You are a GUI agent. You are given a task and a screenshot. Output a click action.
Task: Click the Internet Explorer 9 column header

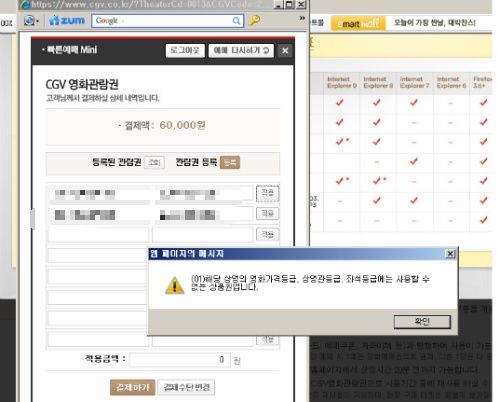pos(342,82)
